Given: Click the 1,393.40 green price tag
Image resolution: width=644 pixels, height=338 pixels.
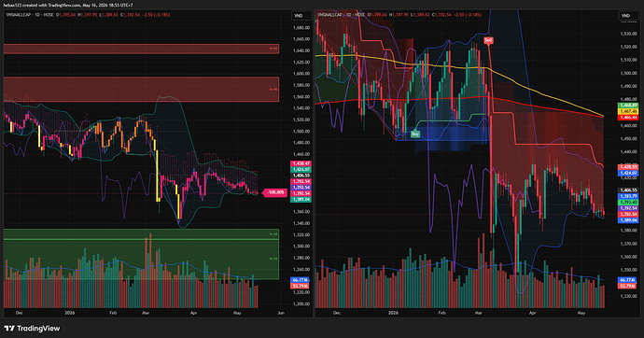Looking at the screenshot, I should 628,202.
